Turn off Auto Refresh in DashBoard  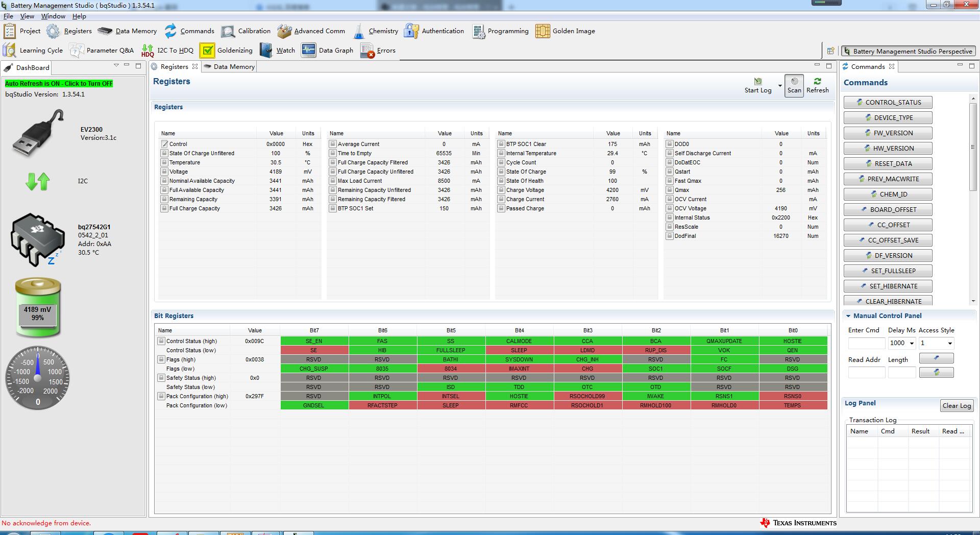pyautogui.click(x=59, y=84)
